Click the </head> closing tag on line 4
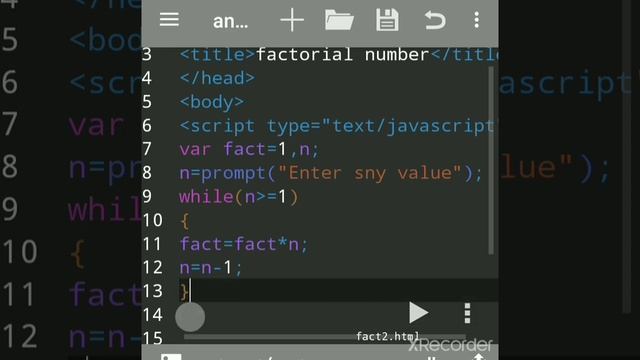The height and width of the screenshot is (360, 640). click(x=217, y=78)
